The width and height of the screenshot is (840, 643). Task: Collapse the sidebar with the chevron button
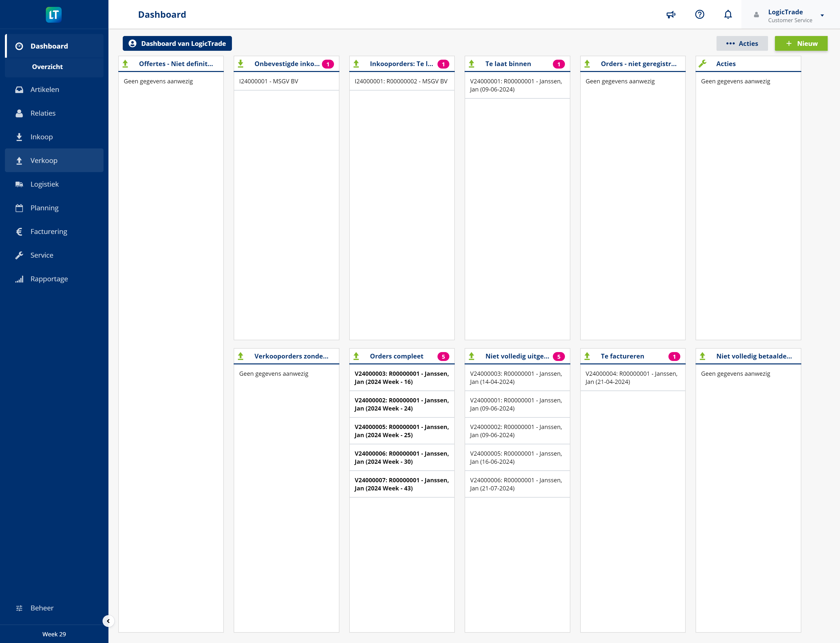click(108, 621)
